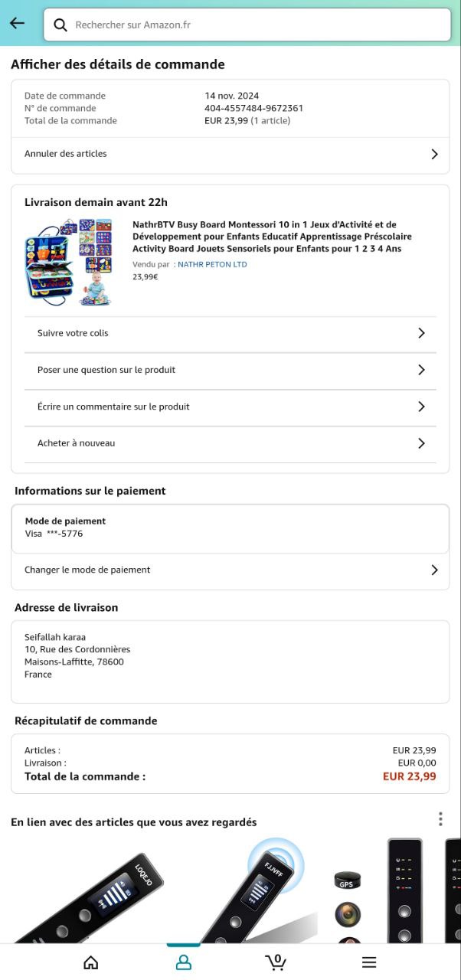Select 'Poser une question sur le produit'
This screenshot has width=461, height=980.
106,370
